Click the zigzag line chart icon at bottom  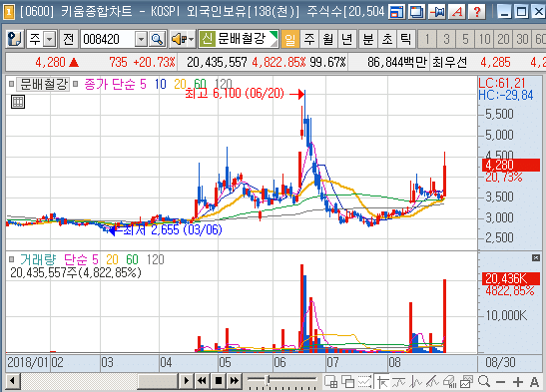coord(416,382)
